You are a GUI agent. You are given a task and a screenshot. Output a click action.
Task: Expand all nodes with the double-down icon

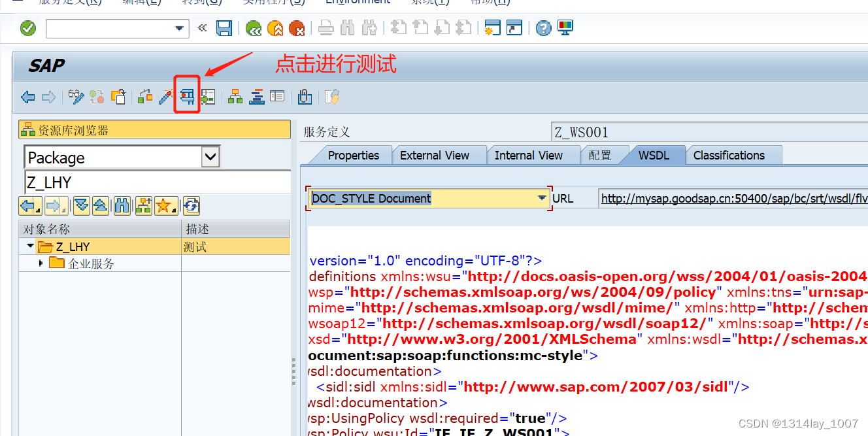[x=81, y=207]
